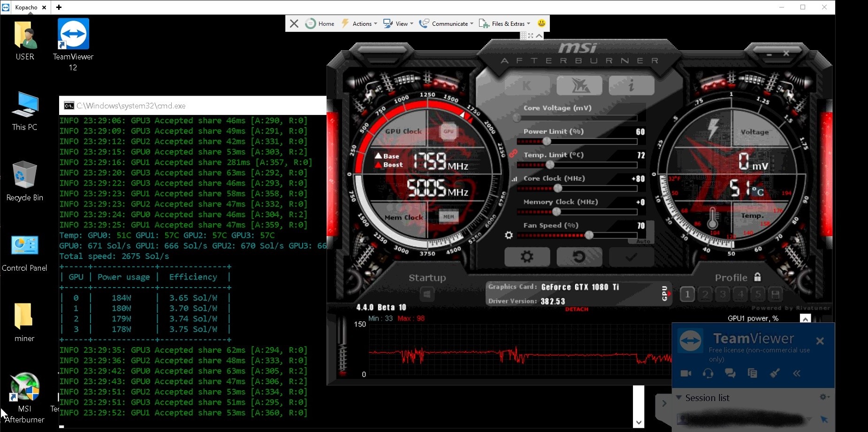Open fan speed curve gear icon

pos(509,235)
